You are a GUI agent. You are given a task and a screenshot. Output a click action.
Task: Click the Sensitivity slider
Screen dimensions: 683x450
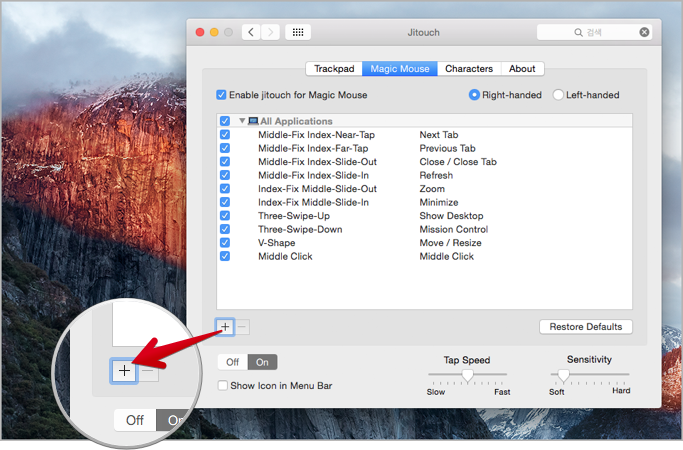point(590,375)
